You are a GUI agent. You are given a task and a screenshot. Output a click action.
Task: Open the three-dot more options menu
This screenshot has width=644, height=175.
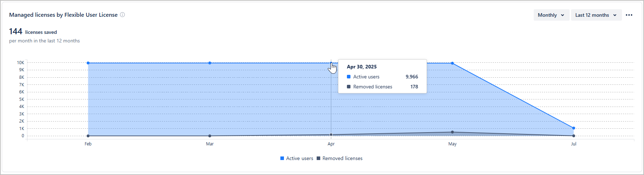pyautogui.click(x=629, y=15)
